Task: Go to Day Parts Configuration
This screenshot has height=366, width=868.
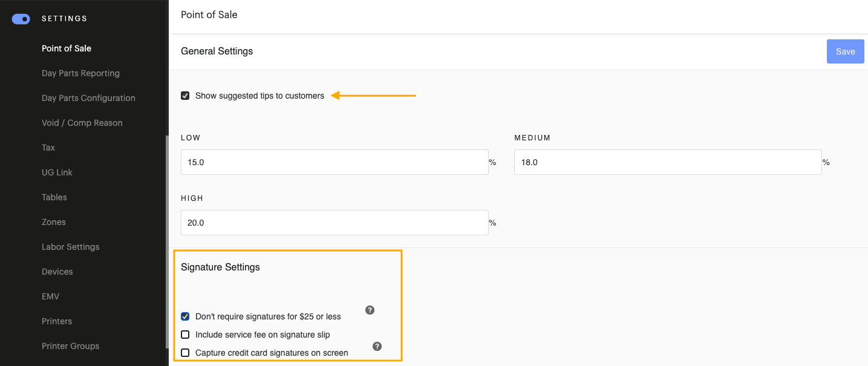Action: tap(88, 98)
